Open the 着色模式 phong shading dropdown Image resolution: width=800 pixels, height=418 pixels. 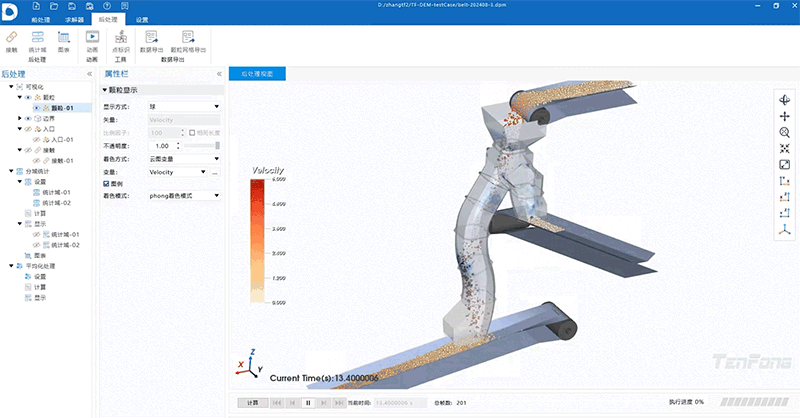[x=184, y=195]
